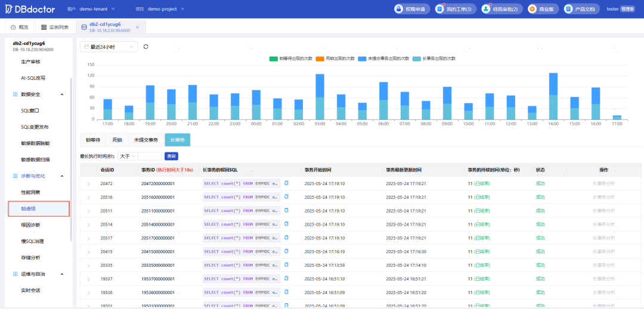Click the 权限申请 lock icon
Image resolution: width=644 pixels, height=309 pixels.
[398, 8]
